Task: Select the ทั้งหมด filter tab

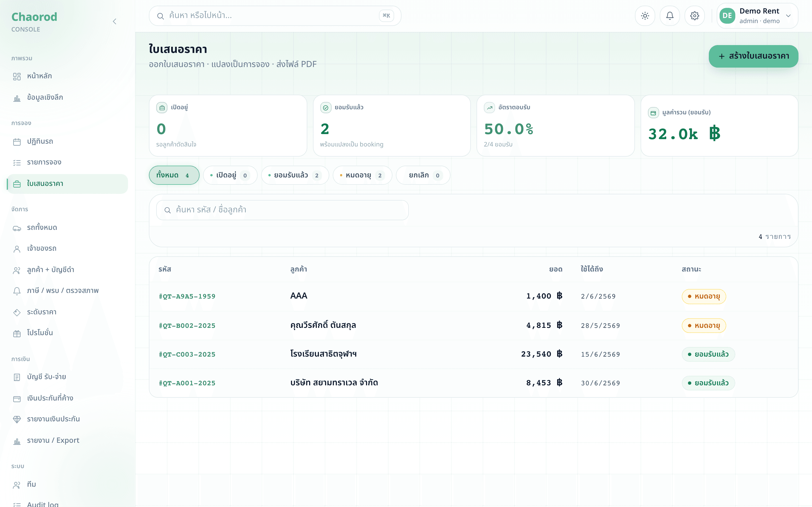Action: point(174,175)
